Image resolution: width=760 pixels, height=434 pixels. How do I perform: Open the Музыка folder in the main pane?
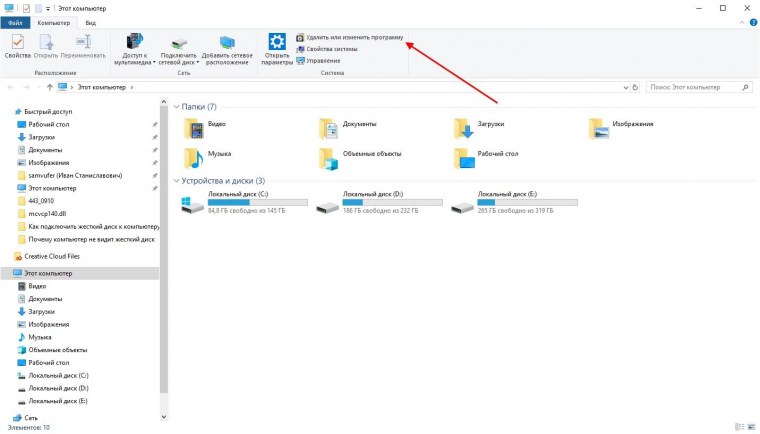point(195,157)
